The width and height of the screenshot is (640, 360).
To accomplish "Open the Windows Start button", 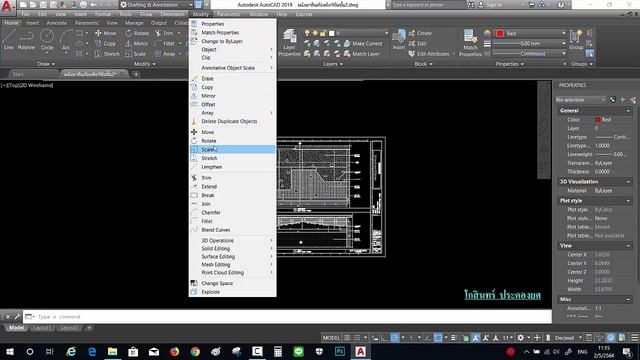I will [x=9, y=351].
